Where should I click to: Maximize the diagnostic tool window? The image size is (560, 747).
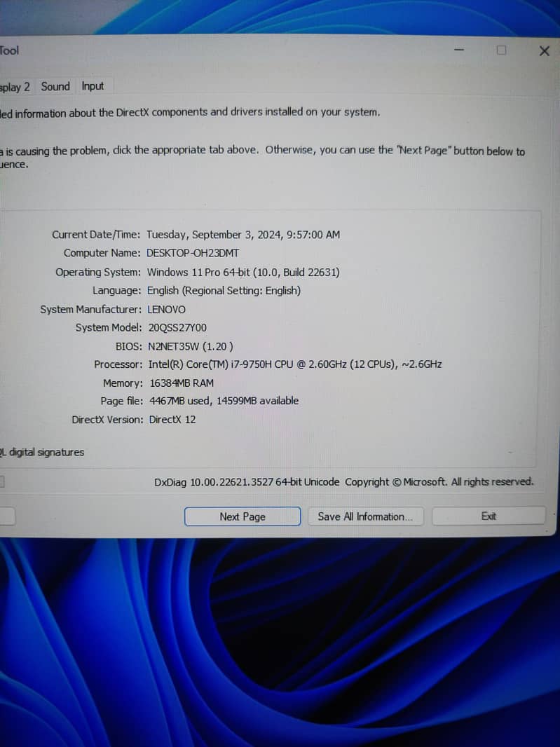[x=501, y=51]
